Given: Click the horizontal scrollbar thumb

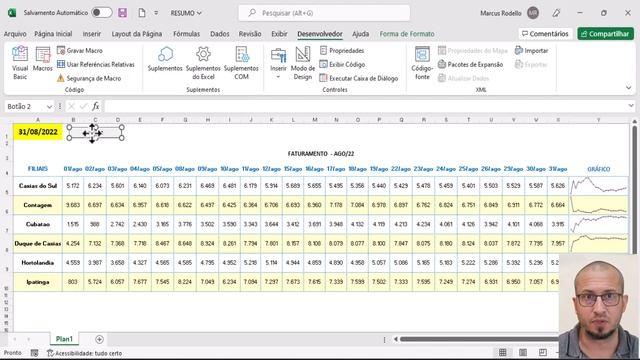Looking at the screenshot, I should tap(479, 339).
